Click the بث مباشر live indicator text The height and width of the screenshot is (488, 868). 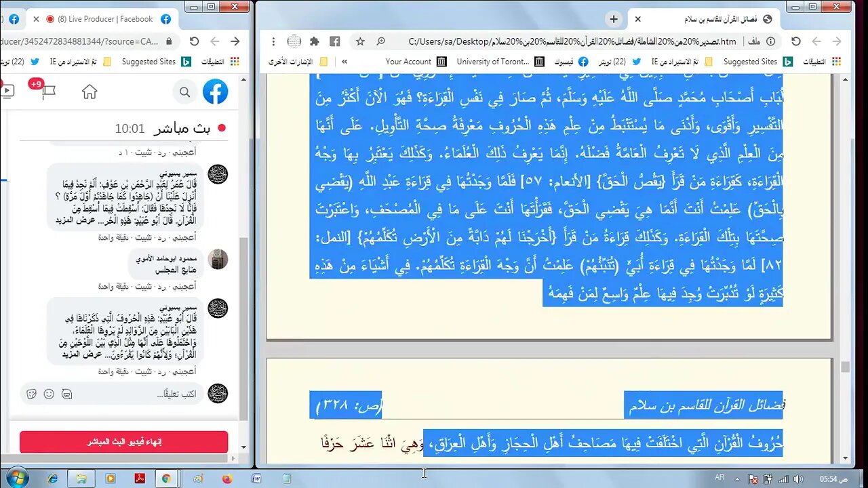click(182, 128)
